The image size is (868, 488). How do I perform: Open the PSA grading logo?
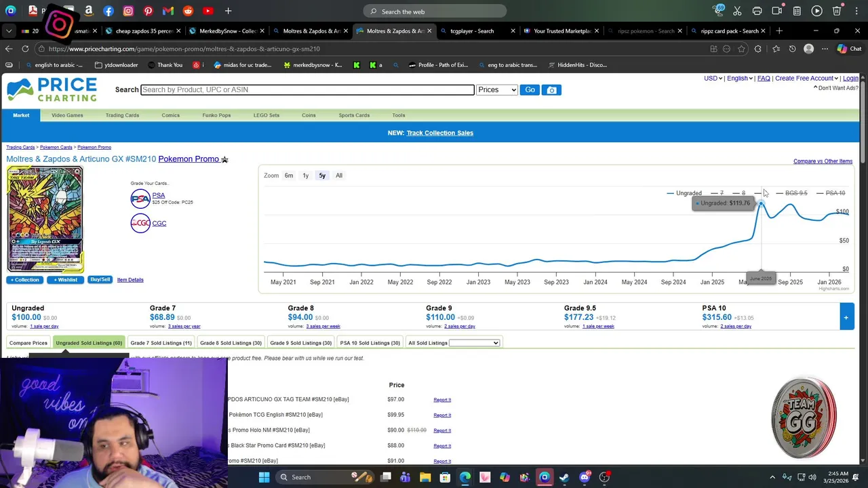[140, 198]
